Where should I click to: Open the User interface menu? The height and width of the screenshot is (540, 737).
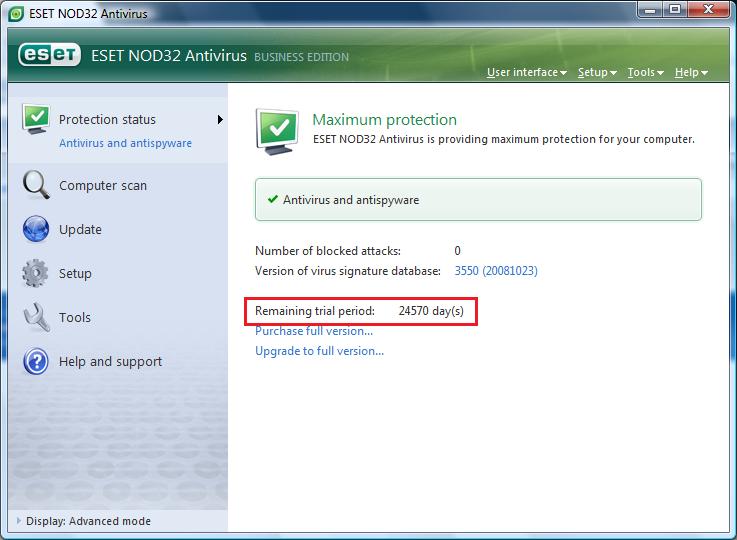tap(526, 72)
